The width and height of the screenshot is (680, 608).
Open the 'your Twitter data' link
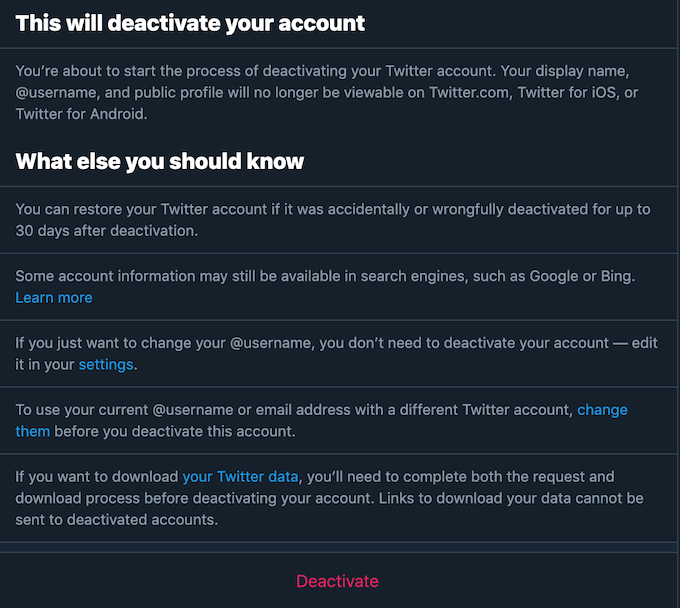tap(240, 477)
